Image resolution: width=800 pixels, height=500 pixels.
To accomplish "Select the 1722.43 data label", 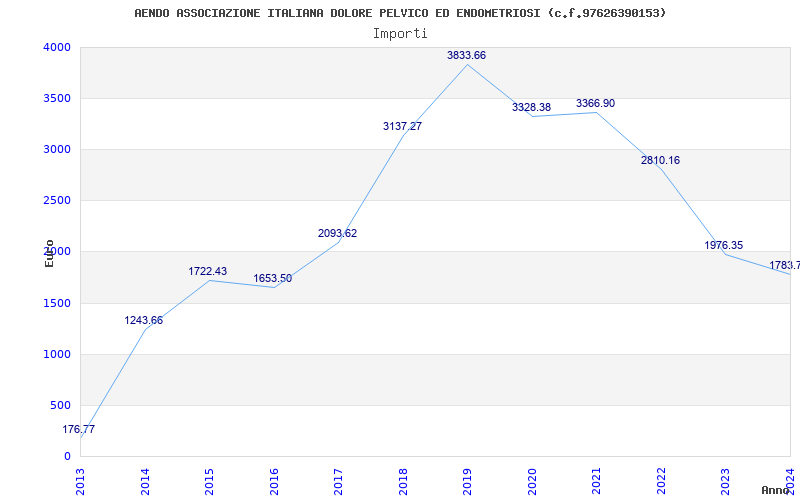I will 208,271.
